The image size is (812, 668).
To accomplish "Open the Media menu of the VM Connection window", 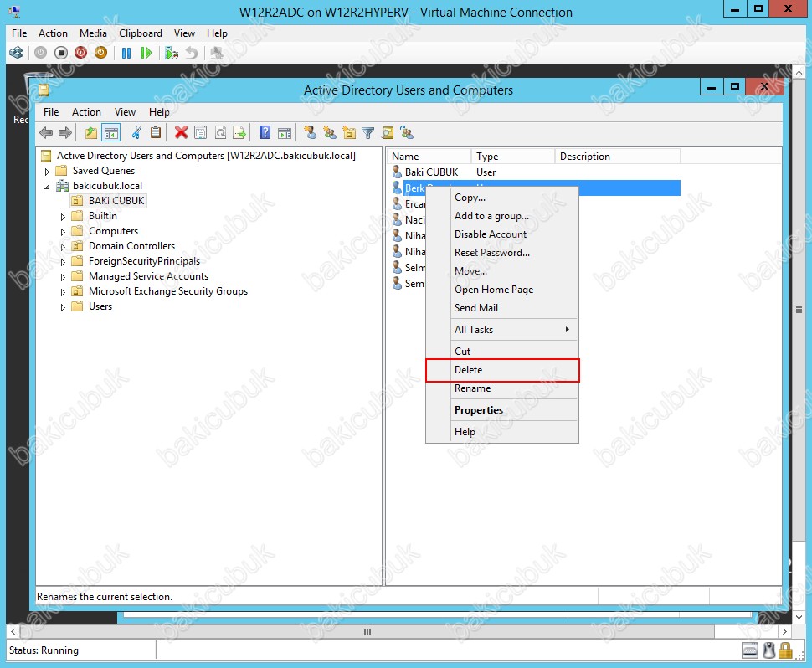I will click(x=93, y=33).
